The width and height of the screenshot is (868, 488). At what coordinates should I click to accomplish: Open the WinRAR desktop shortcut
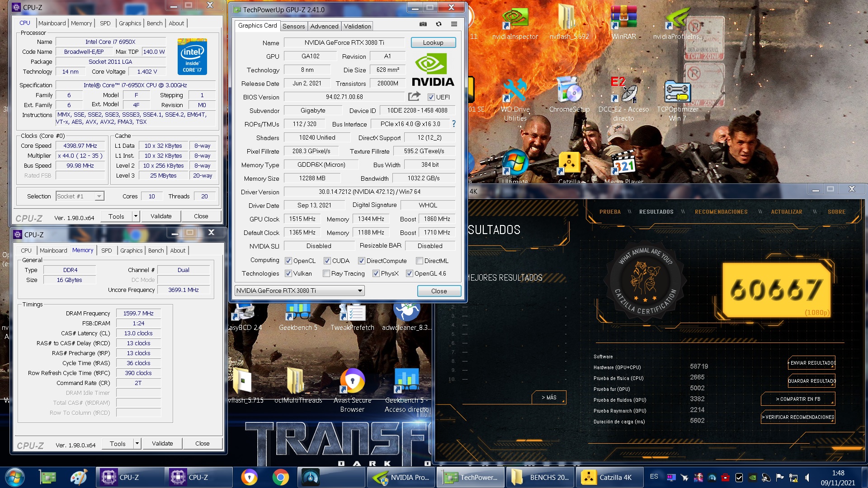pos(623,23)
